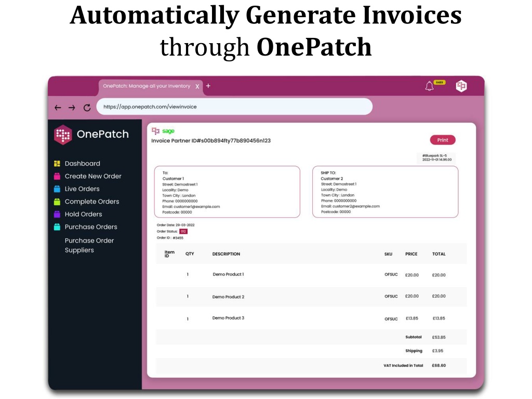532x399 pixels.
Task: Click the OFSUC SKU of Demo Product 1
Action: pyautogui.click(x=391, y=274)
